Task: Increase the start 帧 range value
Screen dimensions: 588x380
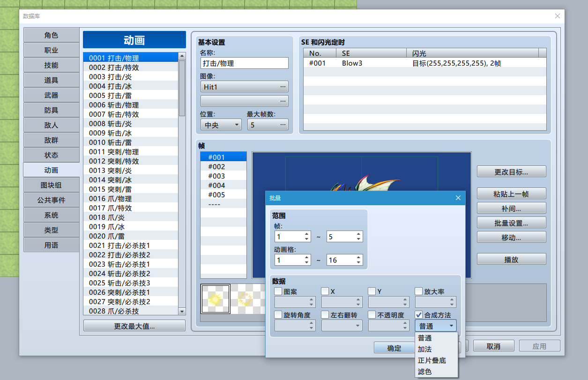Action: point(306,234)
